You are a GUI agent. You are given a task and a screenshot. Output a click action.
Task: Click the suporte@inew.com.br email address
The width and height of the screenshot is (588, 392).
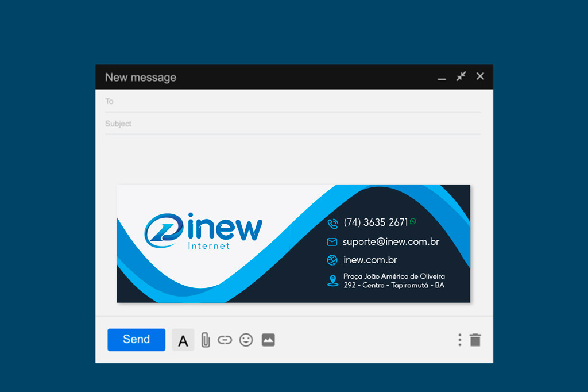(x=390, y=242)
